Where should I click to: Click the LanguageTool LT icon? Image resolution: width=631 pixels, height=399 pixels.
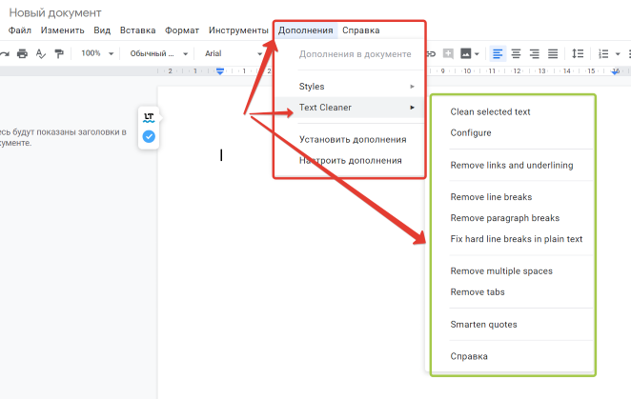(148, 118)
